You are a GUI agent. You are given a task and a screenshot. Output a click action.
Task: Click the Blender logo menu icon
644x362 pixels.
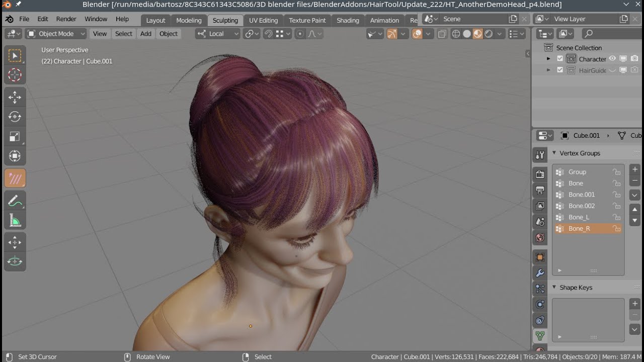(9, 19)
